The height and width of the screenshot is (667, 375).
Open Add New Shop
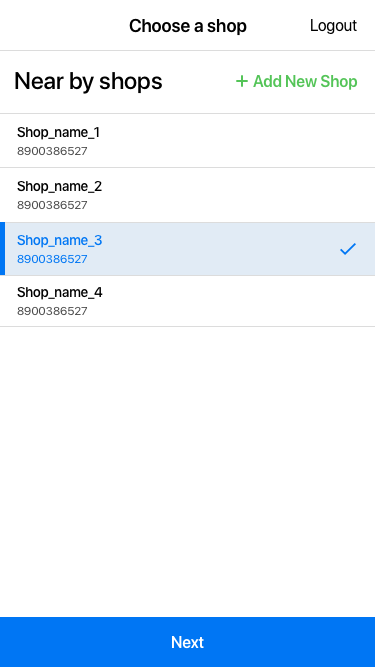coord(297,81)
